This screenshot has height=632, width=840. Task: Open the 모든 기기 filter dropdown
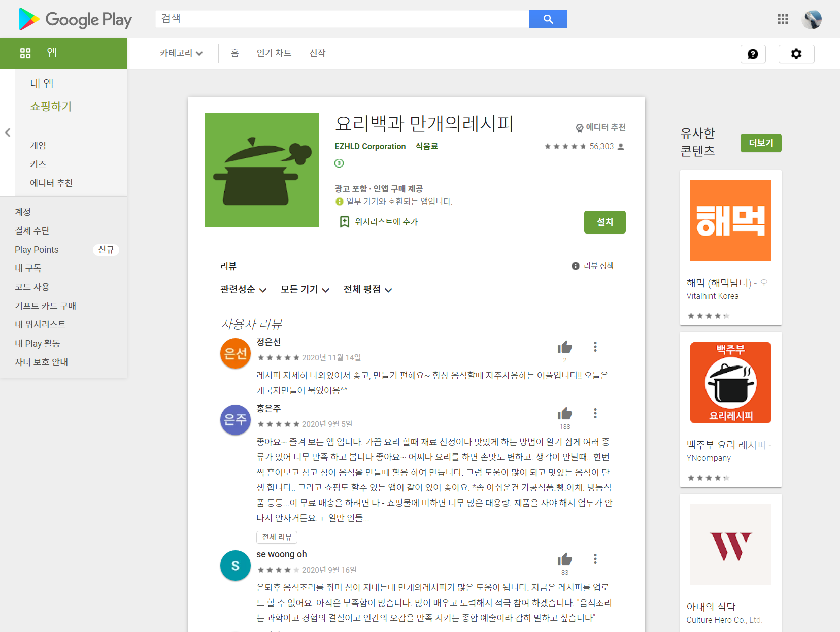[305, 290]
